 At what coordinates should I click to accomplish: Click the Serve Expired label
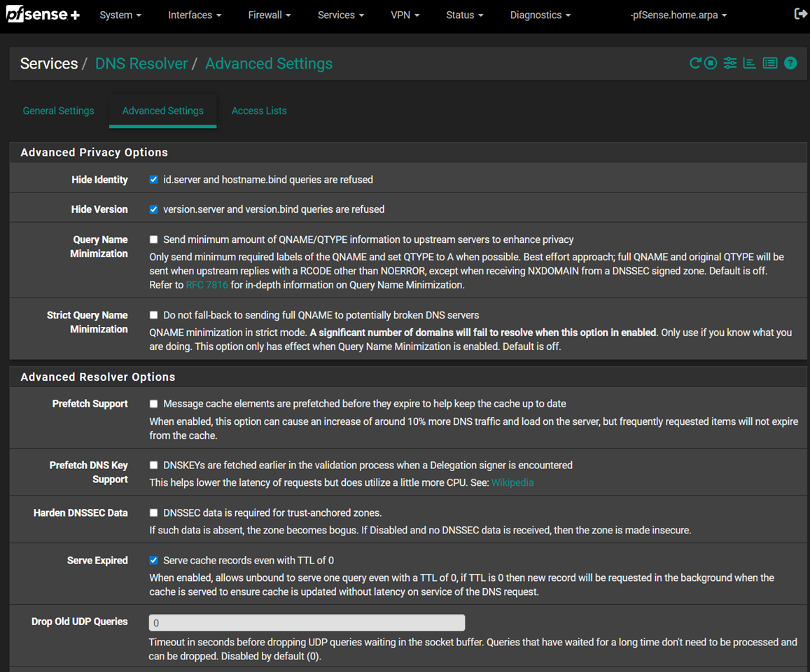point(97,561)
